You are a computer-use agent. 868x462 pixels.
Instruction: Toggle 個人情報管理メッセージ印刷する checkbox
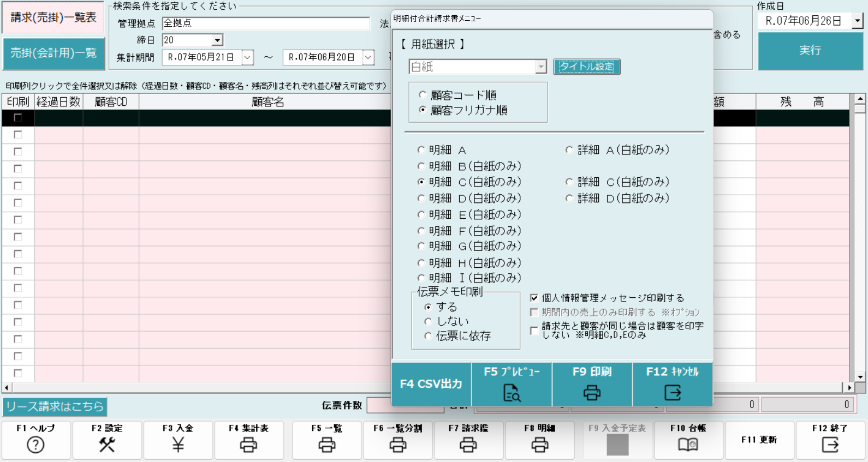[x=534, y=298]
